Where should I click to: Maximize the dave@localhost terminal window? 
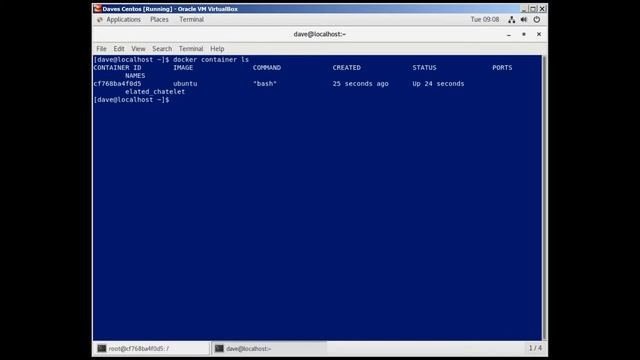[524, 34]
